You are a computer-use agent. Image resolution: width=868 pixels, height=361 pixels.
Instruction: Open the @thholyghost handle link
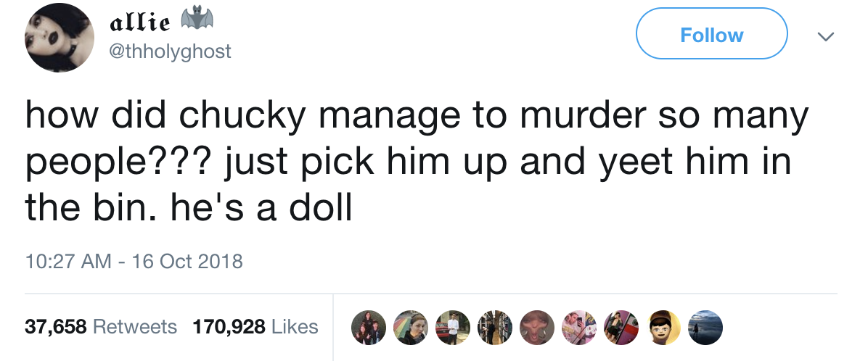(169, 52)
